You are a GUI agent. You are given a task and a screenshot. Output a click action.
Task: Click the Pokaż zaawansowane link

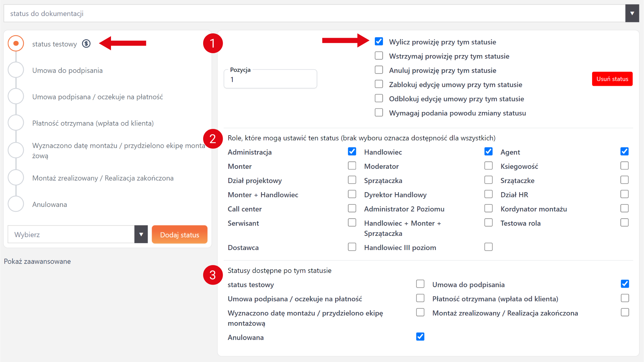37,261
